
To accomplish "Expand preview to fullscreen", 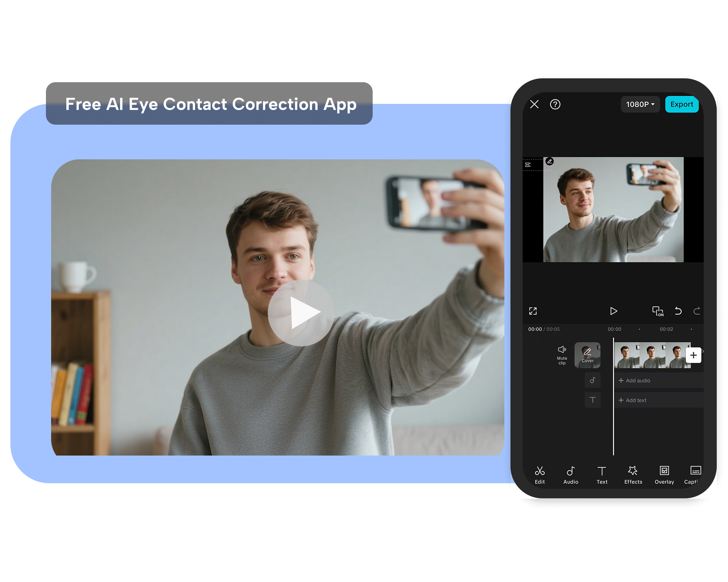I will pos(533,311).
